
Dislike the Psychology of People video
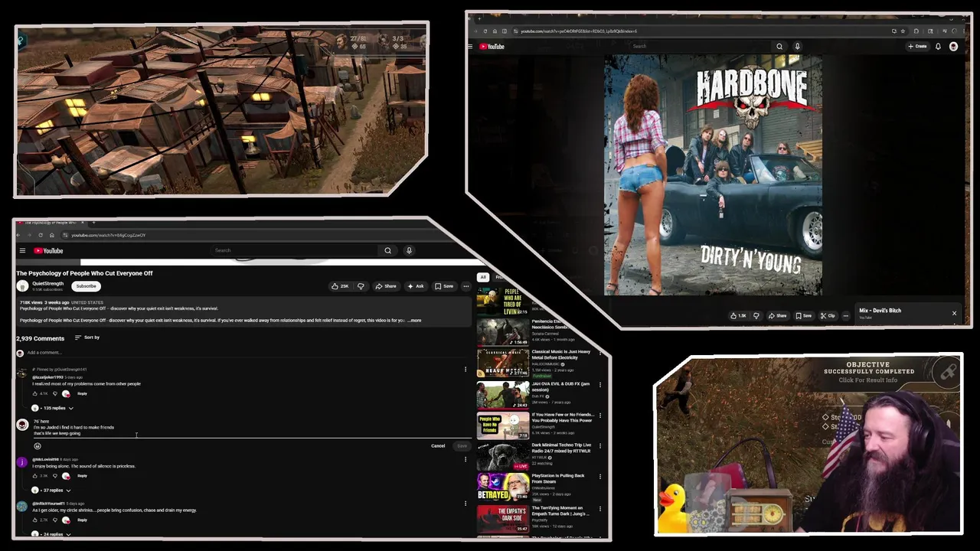pyautogui.click(x=361, y=286)
